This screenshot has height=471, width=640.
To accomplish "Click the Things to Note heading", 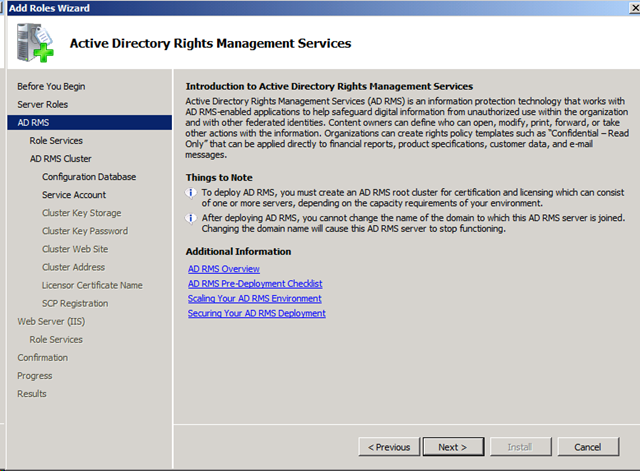I will coord(219,178).
